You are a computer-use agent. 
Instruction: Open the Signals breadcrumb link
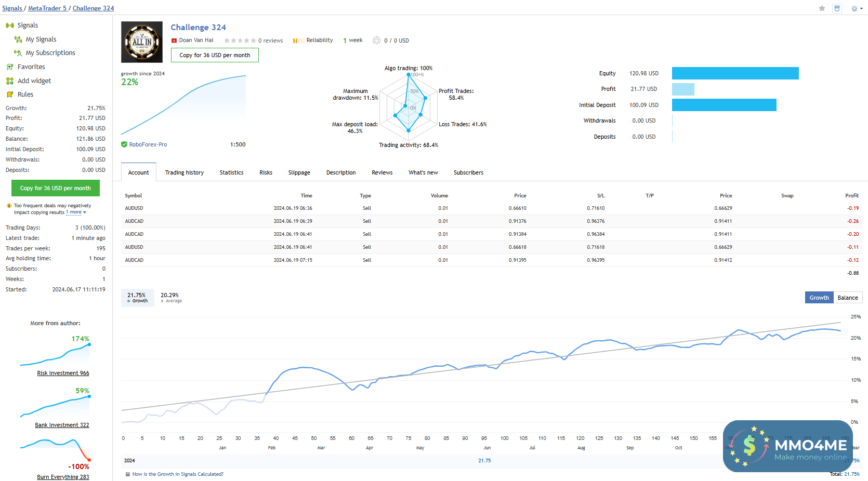point(12,8)
